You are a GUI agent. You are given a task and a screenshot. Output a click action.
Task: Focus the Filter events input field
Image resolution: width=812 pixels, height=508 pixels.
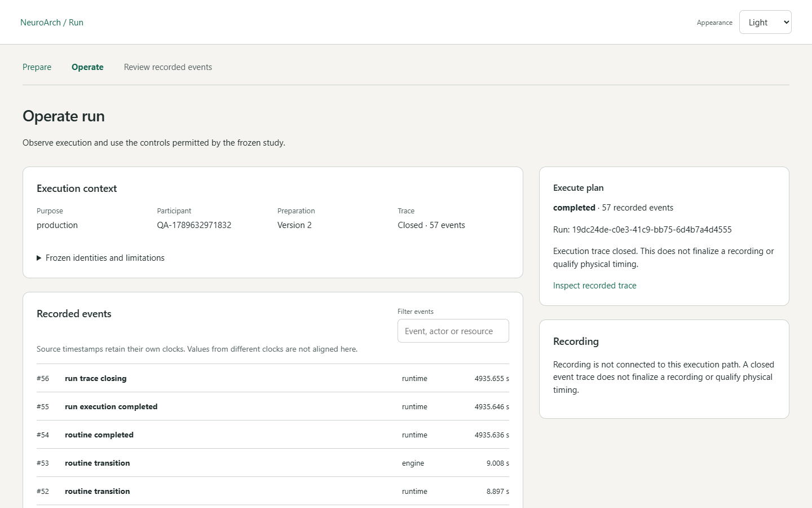[x=453, y=331]
